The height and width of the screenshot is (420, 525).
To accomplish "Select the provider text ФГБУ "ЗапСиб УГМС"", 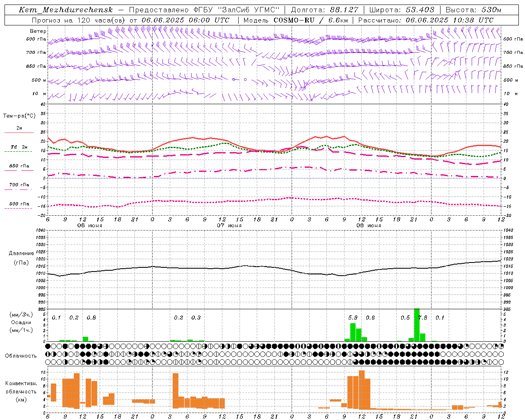I will (236, 10).
